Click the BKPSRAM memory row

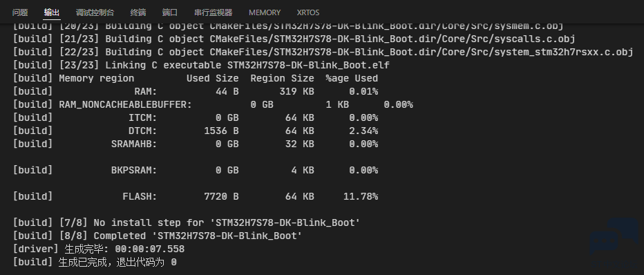pos(195,171)
